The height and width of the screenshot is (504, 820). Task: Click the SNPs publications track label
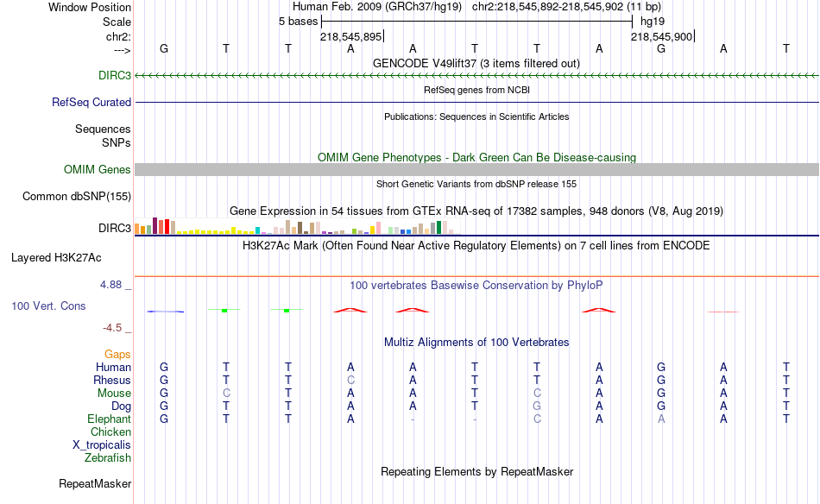[117, 142]
